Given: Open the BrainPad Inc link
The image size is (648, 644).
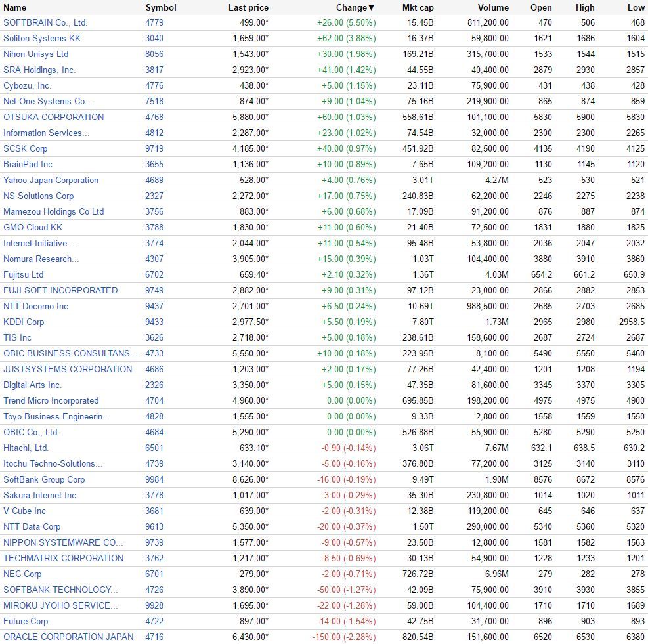Looking at the screenshot, I should [x=28, y=164].
